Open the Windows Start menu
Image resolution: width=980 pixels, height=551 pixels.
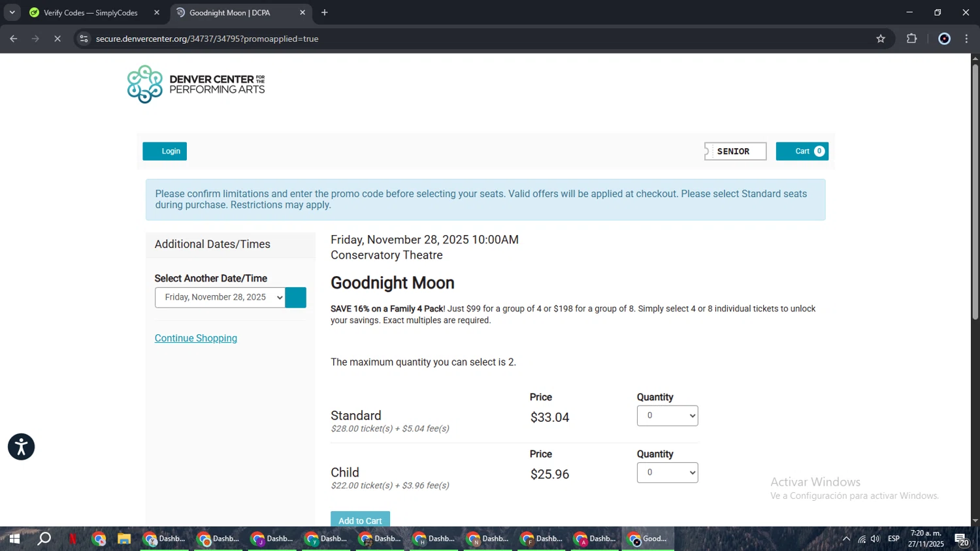point(14,539)
